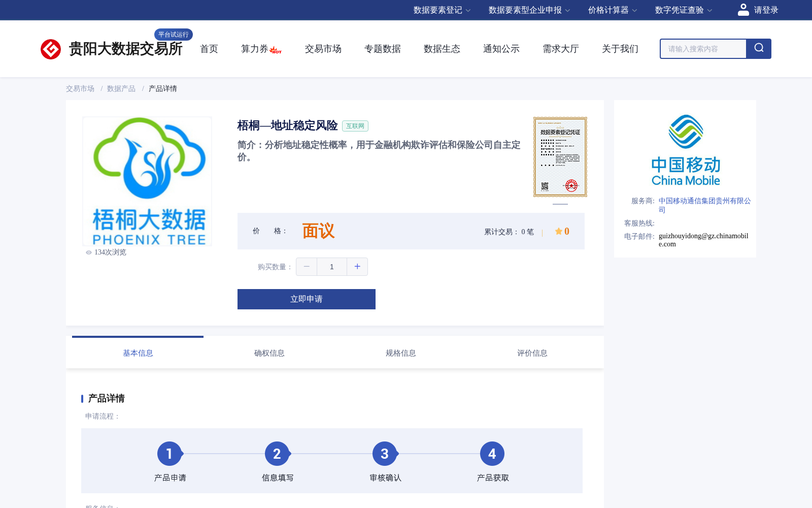Click the 互联网 tag badge

click(x=355, y=126)
